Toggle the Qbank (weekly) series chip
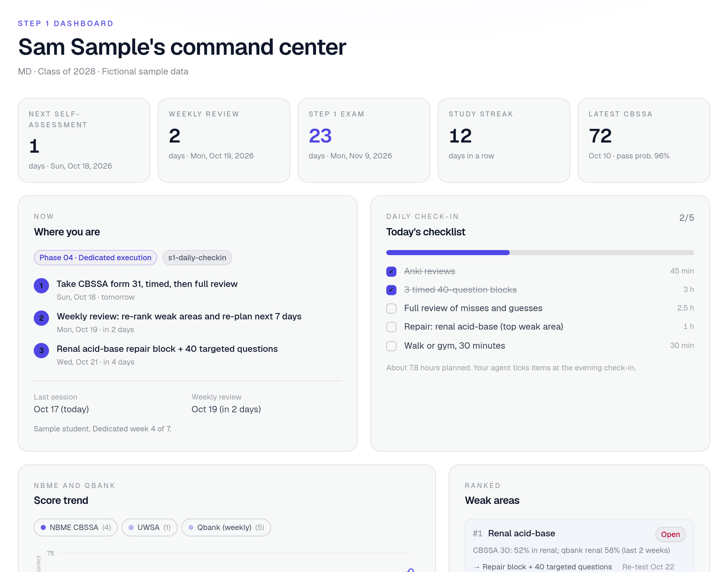 click(x=226, y=527)
